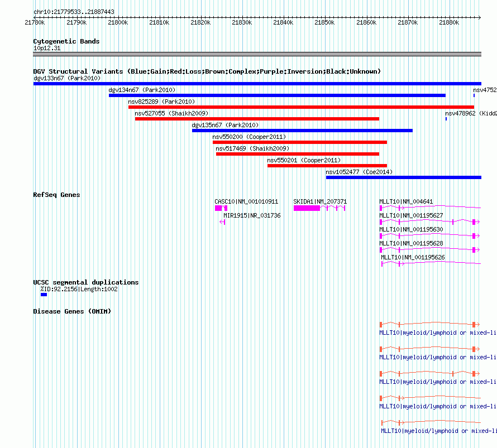Click the chr10:21779533..21887443 coordinate label
Image resolution: width=497 pixels, height=448 pixels.
(74, 12)
